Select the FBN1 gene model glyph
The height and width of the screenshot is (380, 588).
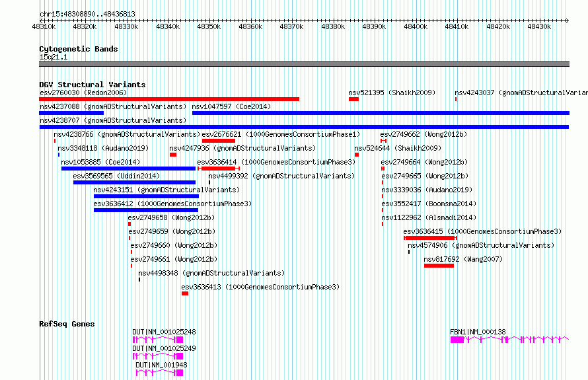click(x=509, y=340)
